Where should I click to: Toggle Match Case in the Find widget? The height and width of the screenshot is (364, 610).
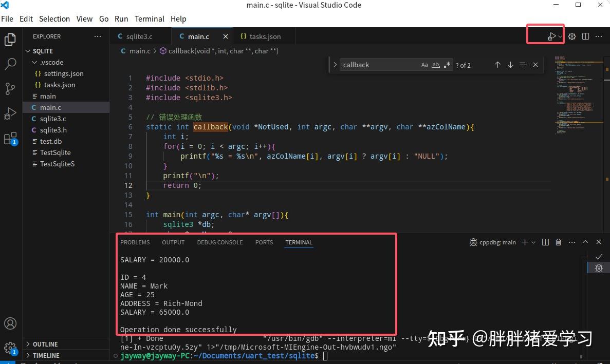(x=424, y=65)
